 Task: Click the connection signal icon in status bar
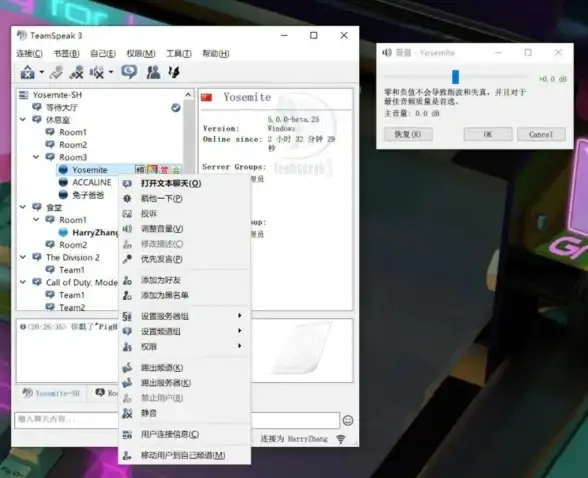340,439
